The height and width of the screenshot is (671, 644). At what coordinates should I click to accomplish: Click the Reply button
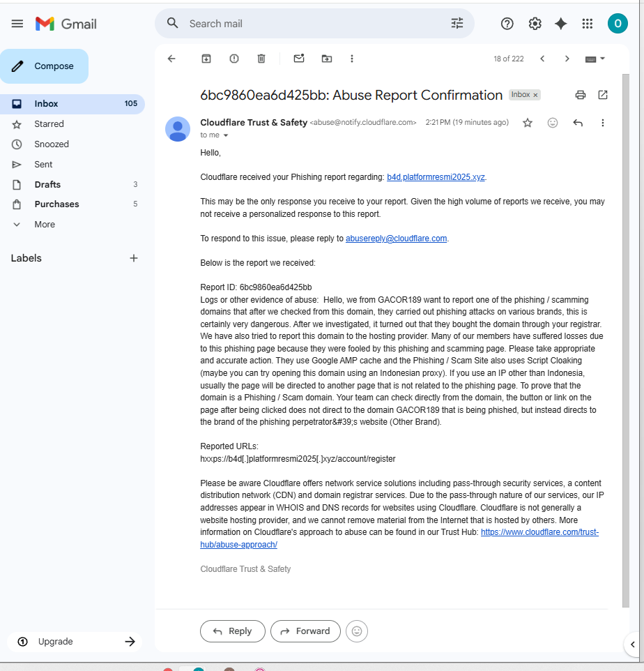233,631
